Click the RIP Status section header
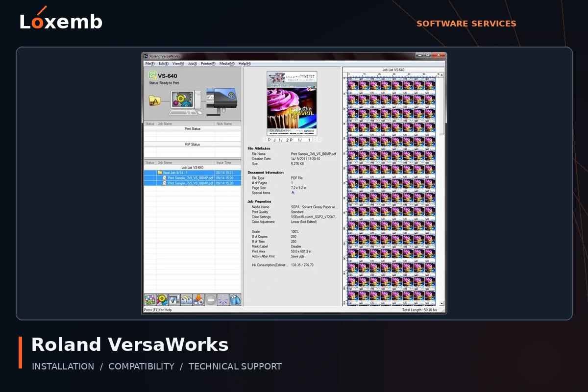Image resolution: width=588 pixels, height=392 pixels. coord(193,145)
